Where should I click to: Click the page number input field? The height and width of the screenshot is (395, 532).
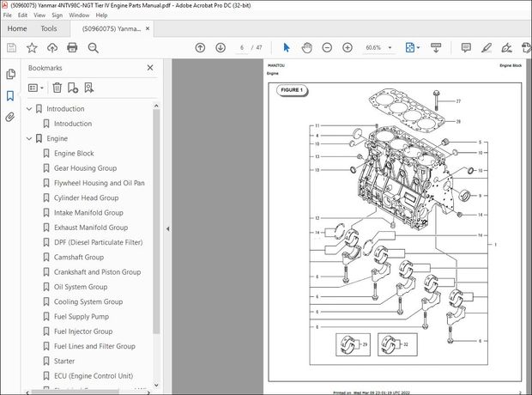(x=242, y=47)
